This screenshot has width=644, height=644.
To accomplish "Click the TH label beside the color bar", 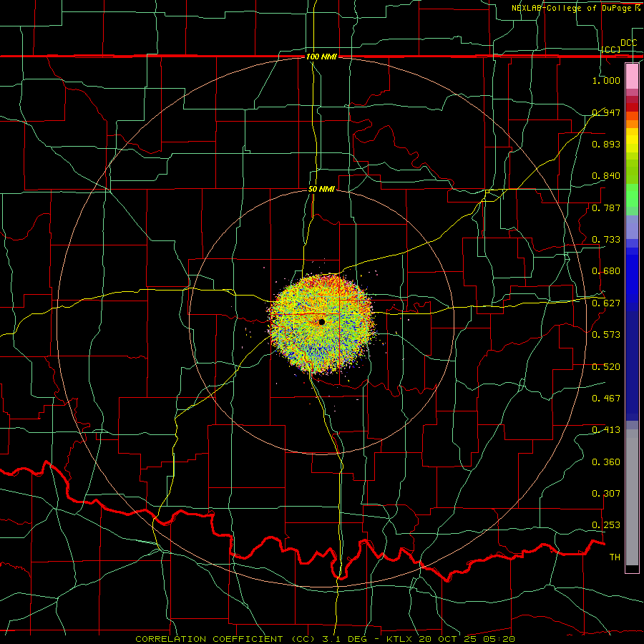I will click(x=615, y=557).
